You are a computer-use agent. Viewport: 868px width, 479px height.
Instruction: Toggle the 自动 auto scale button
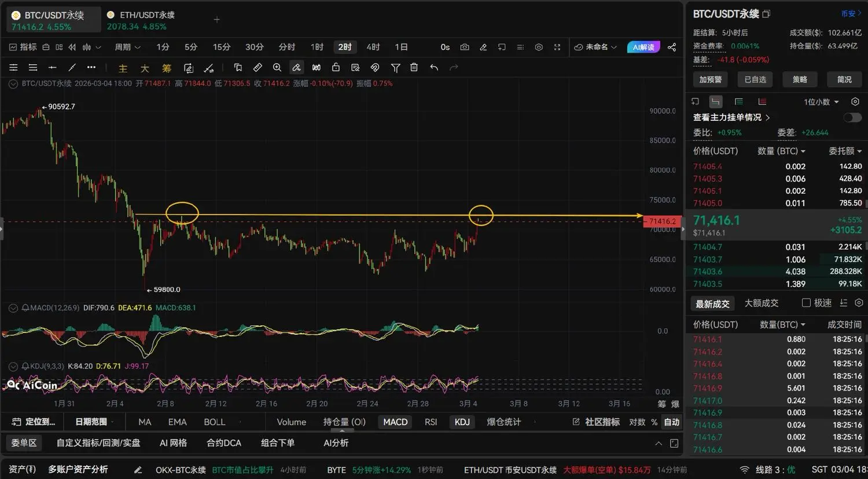(672, 422)
